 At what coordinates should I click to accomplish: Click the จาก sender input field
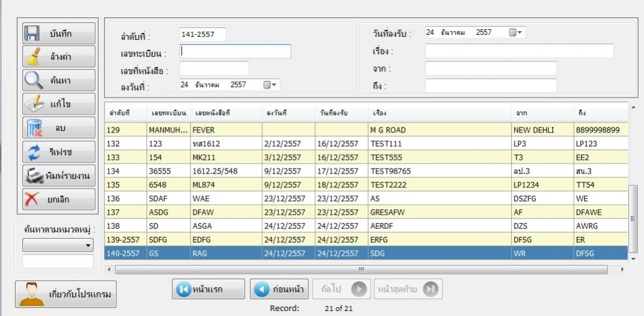click(491, 68)
